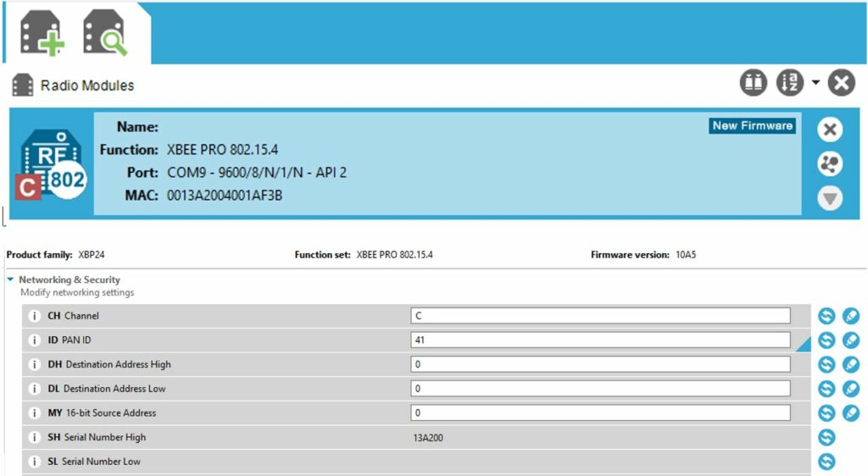Collapse the Networking & Security section
Image resolution: width=868 pixels, height=476 pixels.
pyautogui.click(x=10, y=280)
